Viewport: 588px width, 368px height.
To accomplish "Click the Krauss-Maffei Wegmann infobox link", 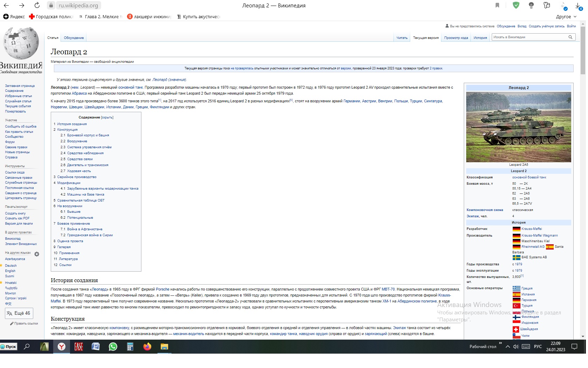I will (539, 236).
